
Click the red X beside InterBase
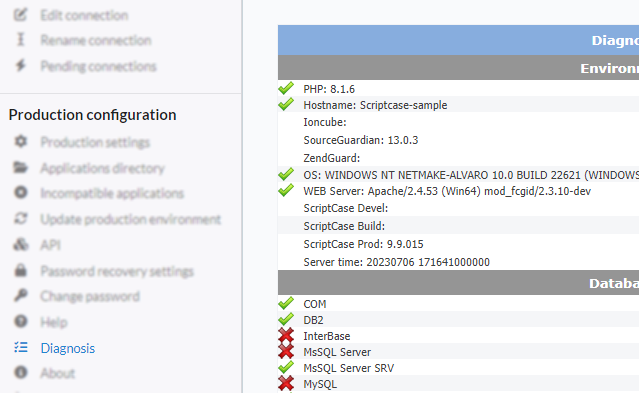click(286, 335)
